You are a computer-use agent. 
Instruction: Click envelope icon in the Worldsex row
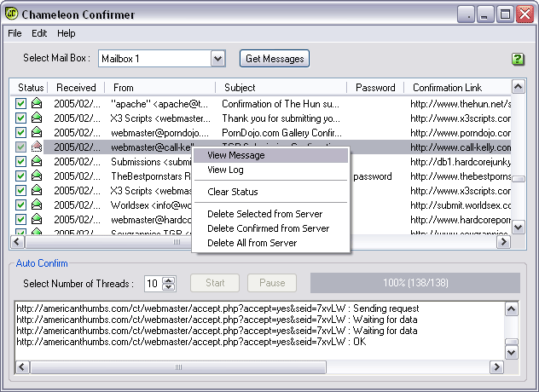38,205
